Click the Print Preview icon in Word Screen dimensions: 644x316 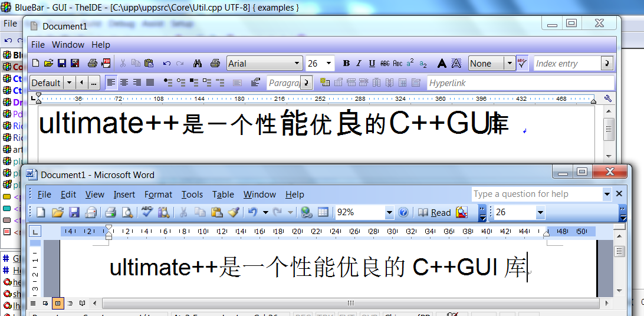click(x=127, y=212)
